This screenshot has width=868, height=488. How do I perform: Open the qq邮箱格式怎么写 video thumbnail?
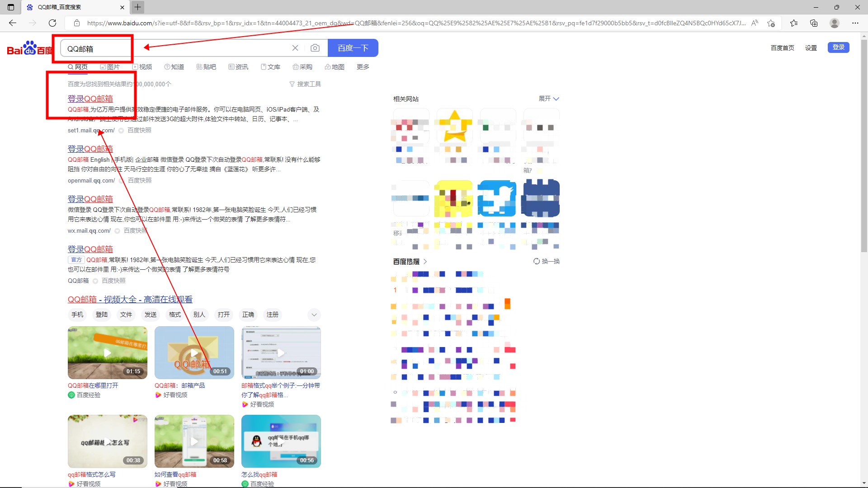(x=108, y=441)
